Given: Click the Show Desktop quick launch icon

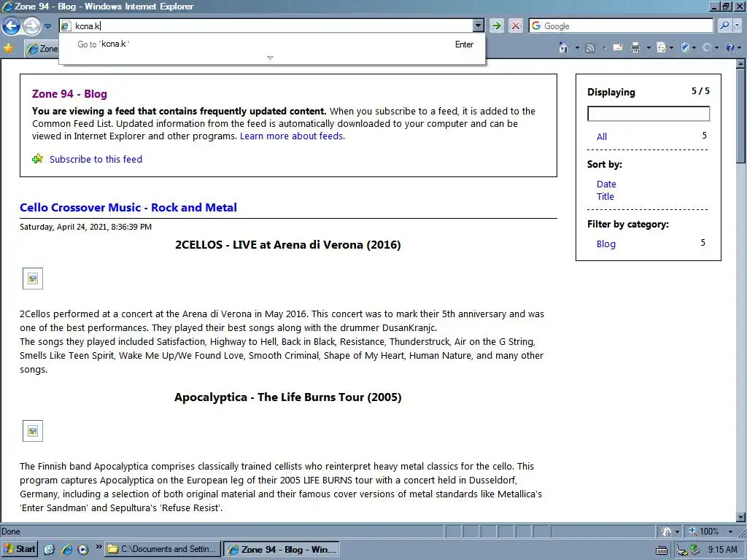Looking at the screenshot, I should (x=49, y=549).
